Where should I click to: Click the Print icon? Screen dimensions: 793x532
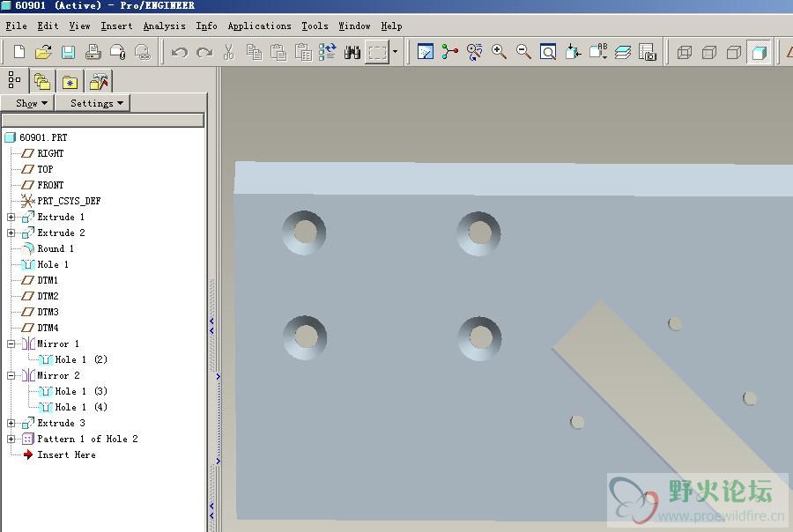pos(93,52)
